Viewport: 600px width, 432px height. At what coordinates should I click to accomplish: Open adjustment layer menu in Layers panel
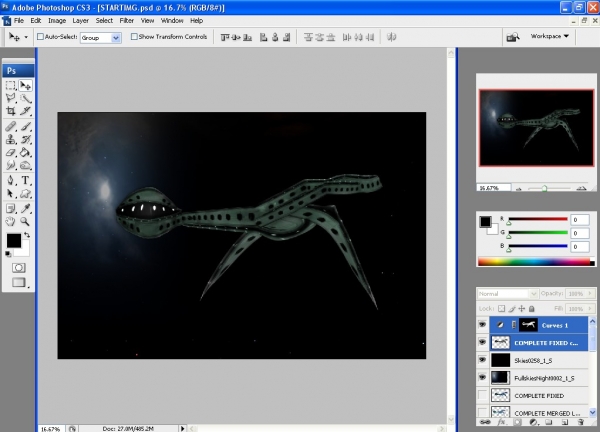533,422
